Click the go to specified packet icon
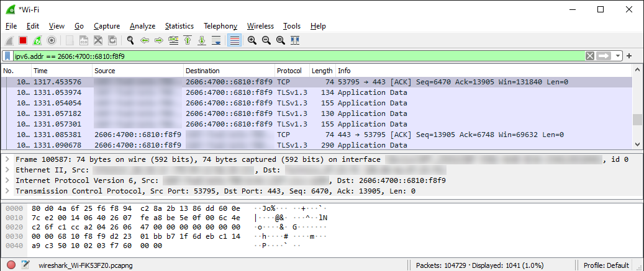The width and height of the screenshot is (644, 271). click(x=173, y=40)
